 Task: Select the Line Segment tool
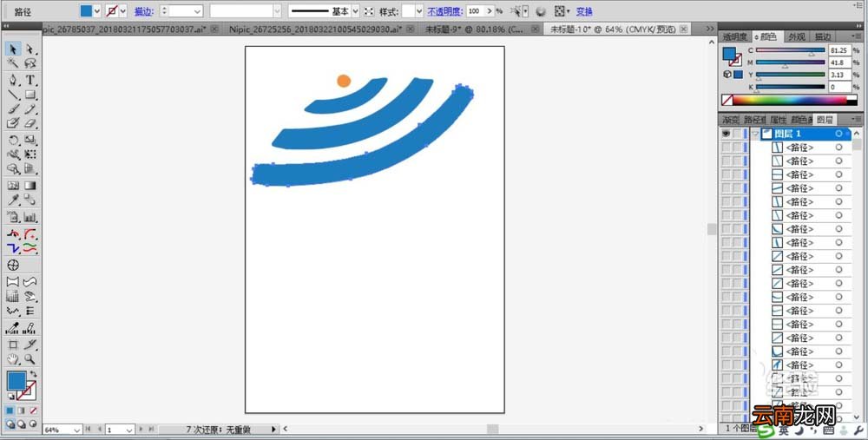[x=13, y=95]
